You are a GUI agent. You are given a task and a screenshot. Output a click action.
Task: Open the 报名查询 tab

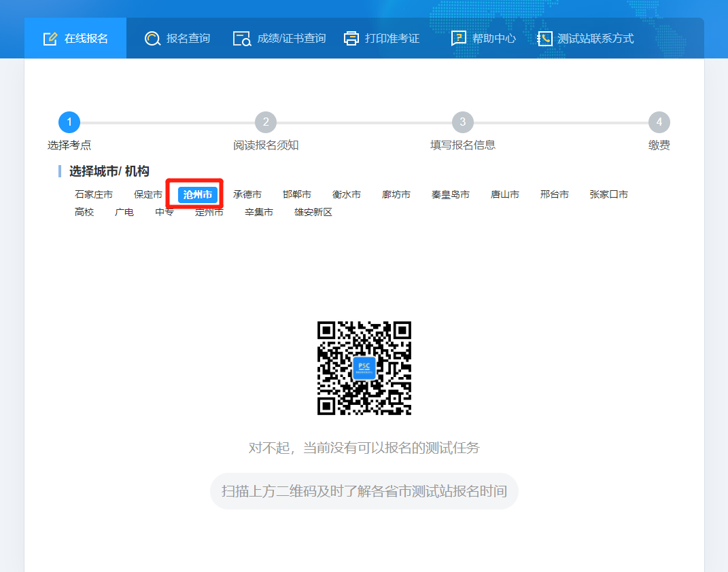177,38
